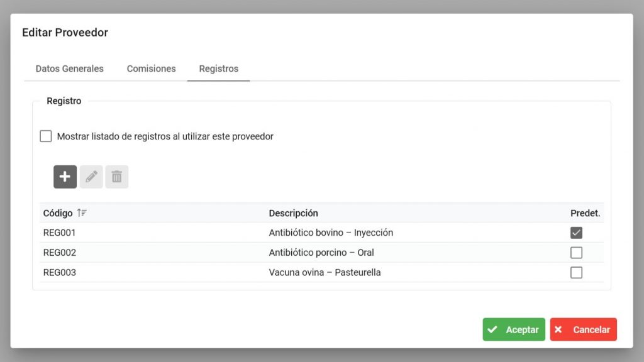This screenshot has width=644, height=362.
Task: Select the Descripción column header
Action: click(x=293, y=213)
